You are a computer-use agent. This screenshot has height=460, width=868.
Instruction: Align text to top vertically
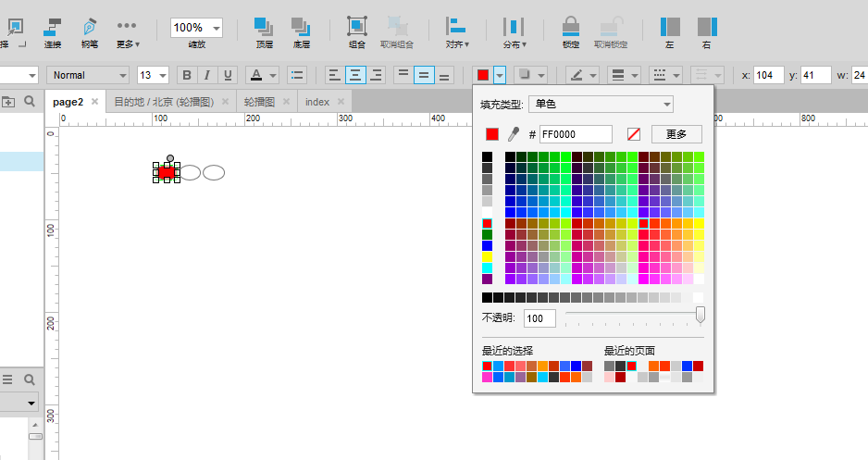pos(403,75)
